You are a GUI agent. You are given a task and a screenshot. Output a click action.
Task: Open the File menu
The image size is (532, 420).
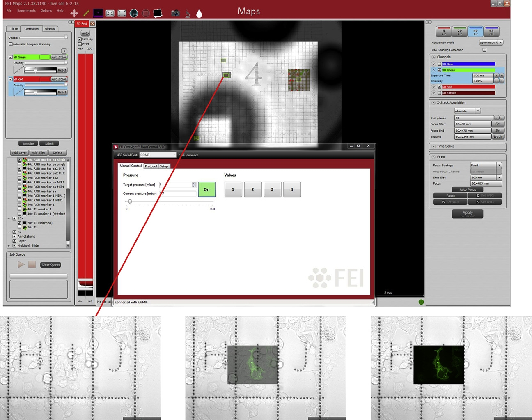click(9, 11)
